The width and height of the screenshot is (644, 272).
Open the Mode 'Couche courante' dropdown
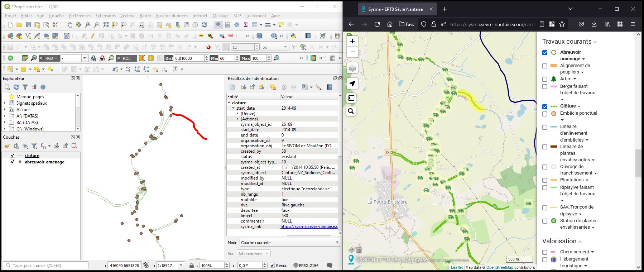(x=290, y=243)
